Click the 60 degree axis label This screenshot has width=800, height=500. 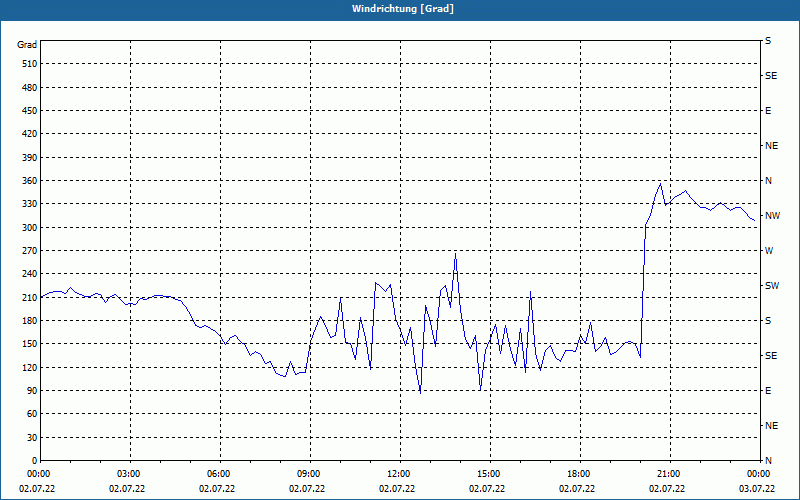click(x=31, y=414)
